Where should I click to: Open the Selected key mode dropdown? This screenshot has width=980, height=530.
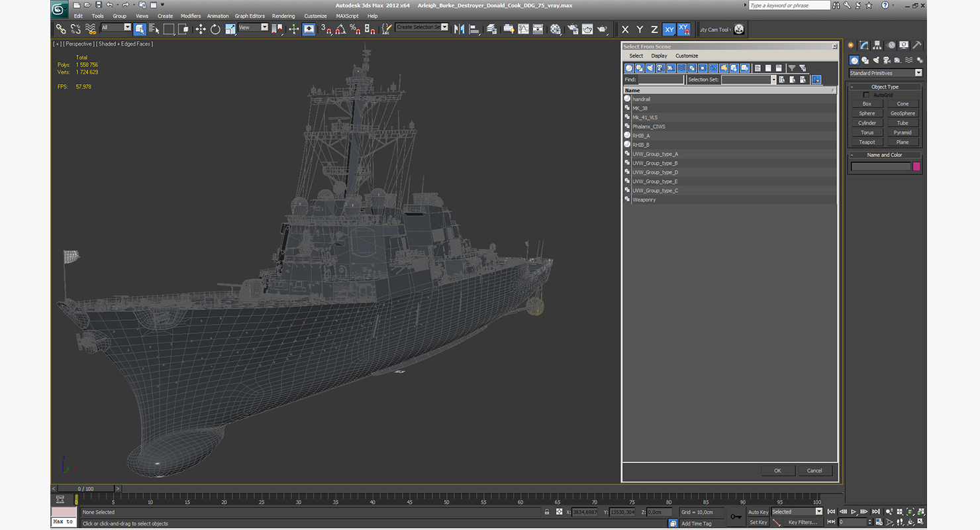[797, 511]
